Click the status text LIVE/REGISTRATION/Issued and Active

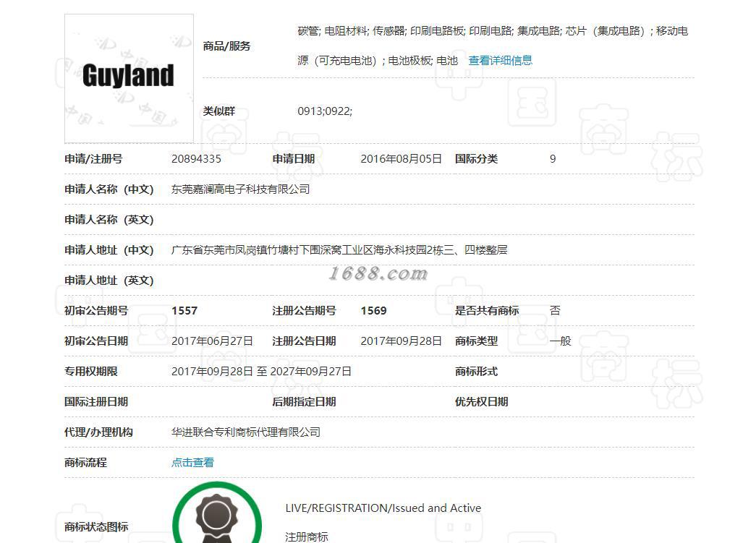383,508
